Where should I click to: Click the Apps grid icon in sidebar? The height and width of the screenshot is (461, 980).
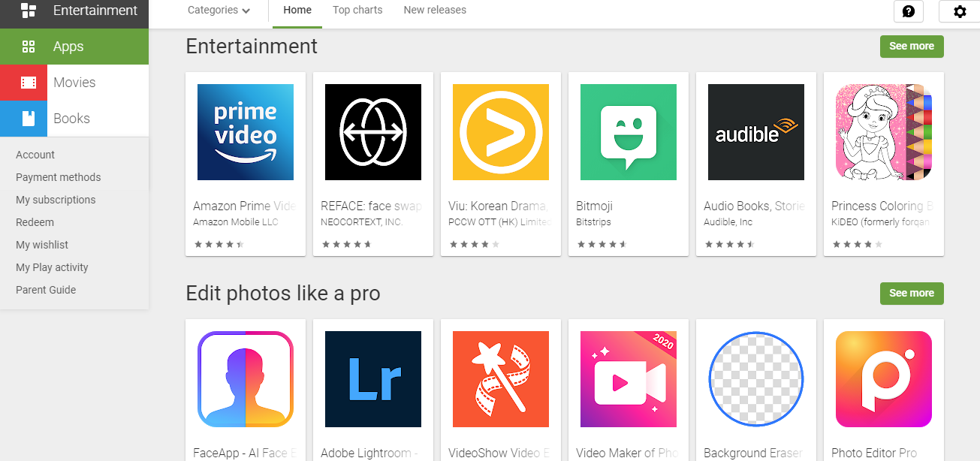coord(29,47)
